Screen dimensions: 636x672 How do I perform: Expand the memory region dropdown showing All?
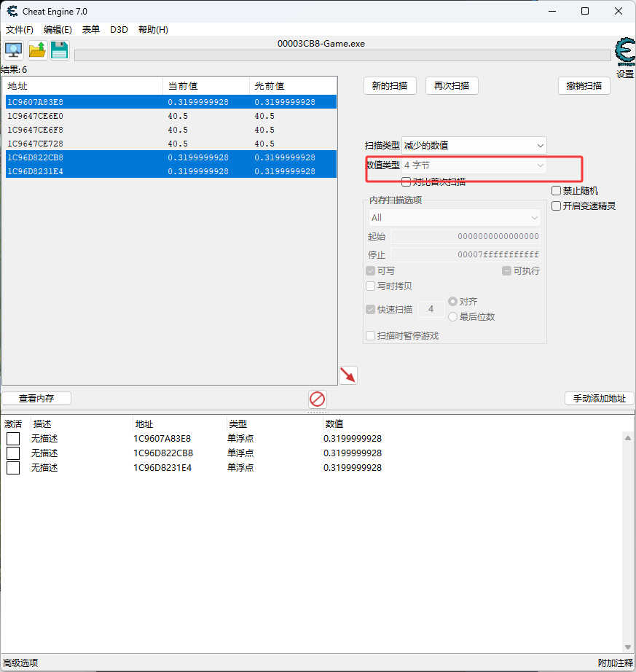(455, 218)
